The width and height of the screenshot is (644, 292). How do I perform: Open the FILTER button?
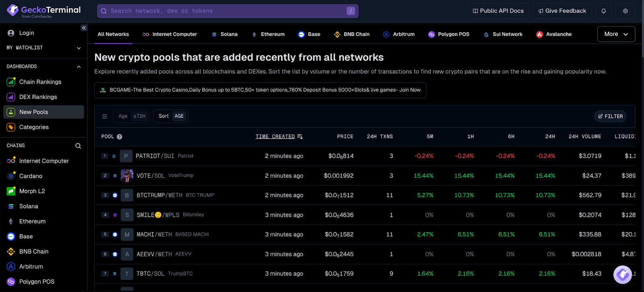click(x=611, y=116)
